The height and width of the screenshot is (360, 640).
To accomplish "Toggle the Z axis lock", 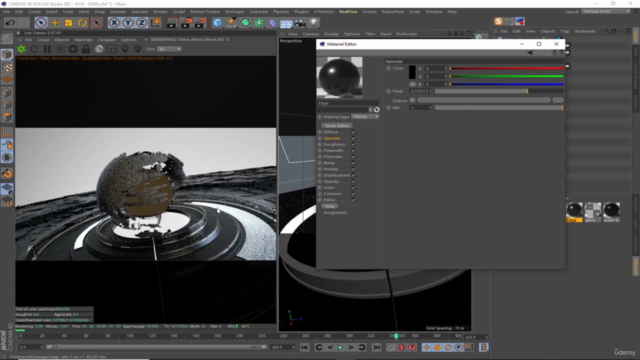I will click(x=142, y=23).
